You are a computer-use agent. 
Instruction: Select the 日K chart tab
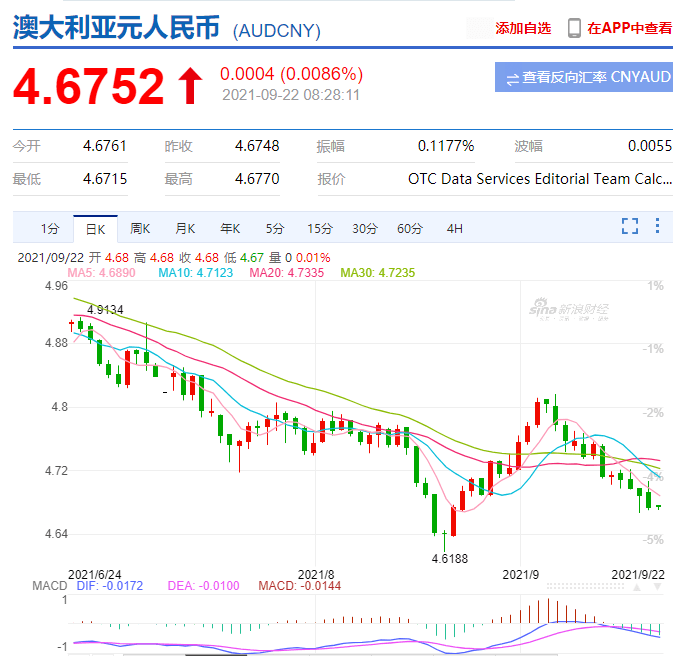point(95,229)
